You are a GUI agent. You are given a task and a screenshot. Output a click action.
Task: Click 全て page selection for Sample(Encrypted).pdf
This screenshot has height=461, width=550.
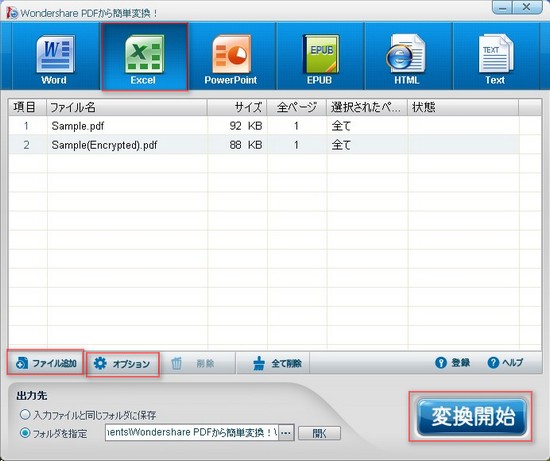(x=341, y=145)
